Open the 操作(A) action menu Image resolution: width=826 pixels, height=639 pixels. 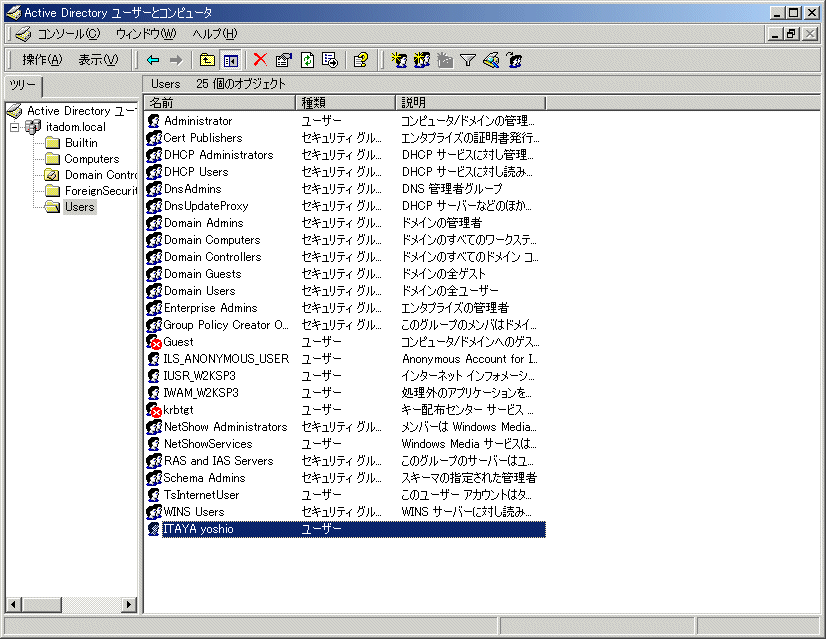42,60
